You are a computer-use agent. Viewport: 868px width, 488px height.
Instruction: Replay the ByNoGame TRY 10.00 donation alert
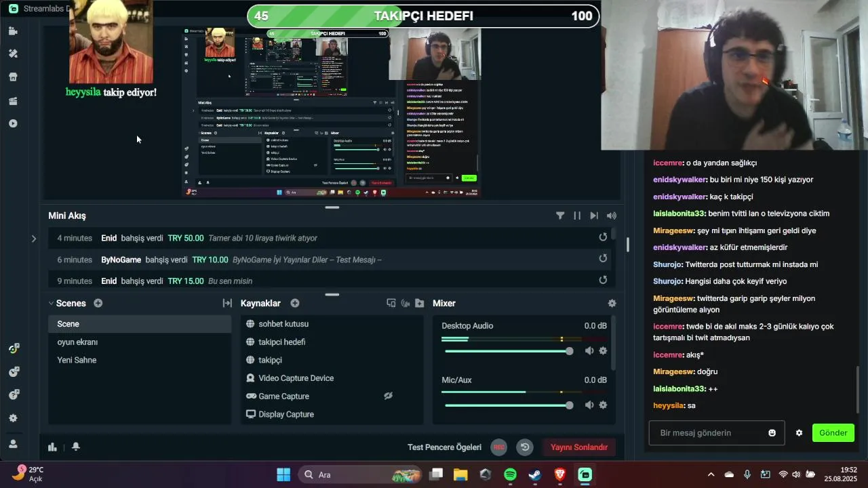coord(603,259)
